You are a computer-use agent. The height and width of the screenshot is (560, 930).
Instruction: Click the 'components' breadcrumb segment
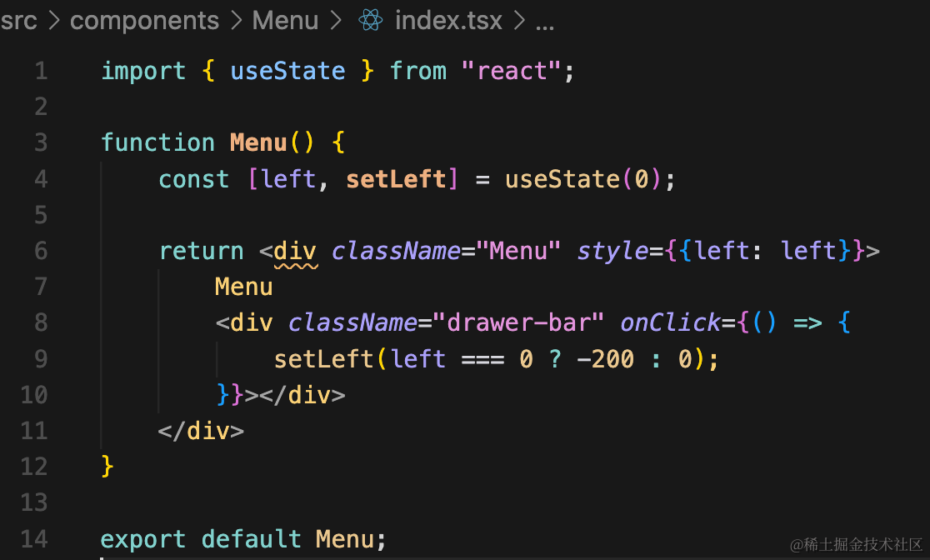[144, 21]
